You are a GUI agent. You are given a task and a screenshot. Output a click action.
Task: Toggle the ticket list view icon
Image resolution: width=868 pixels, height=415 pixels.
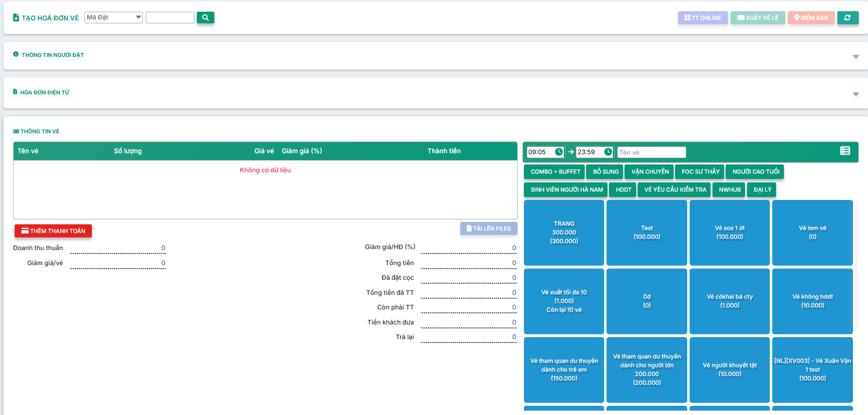(845, 151)
